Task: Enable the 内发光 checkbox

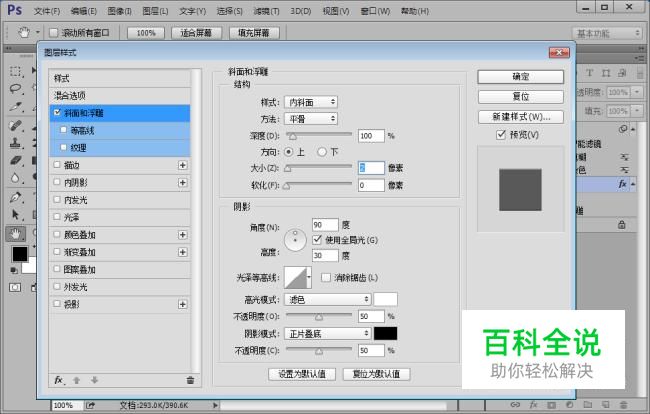Action: 57,200
